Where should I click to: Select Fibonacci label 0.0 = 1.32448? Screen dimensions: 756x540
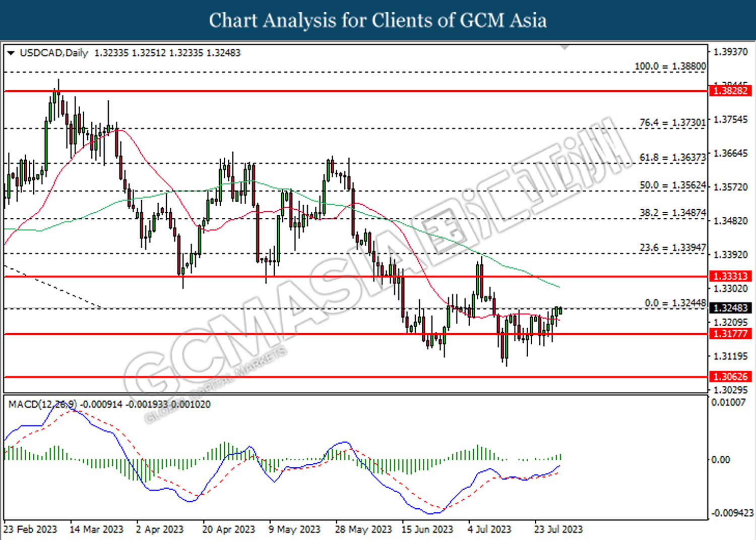675,303
